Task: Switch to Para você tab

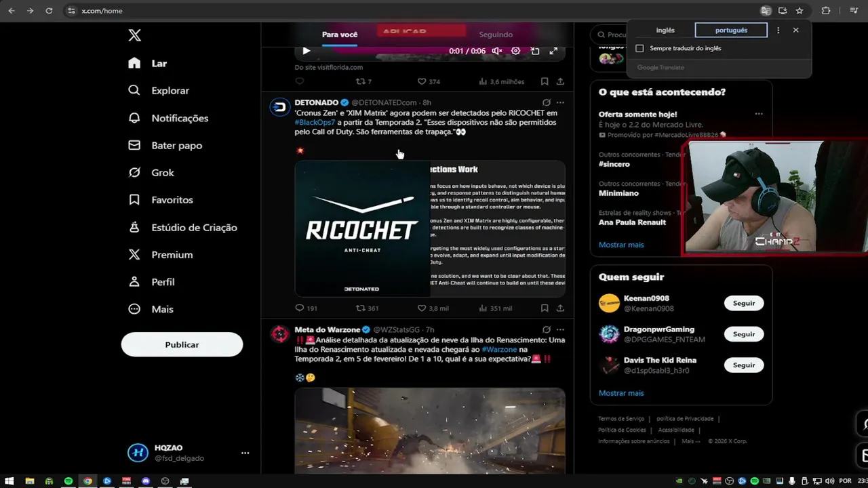Action: pos(340,35)
